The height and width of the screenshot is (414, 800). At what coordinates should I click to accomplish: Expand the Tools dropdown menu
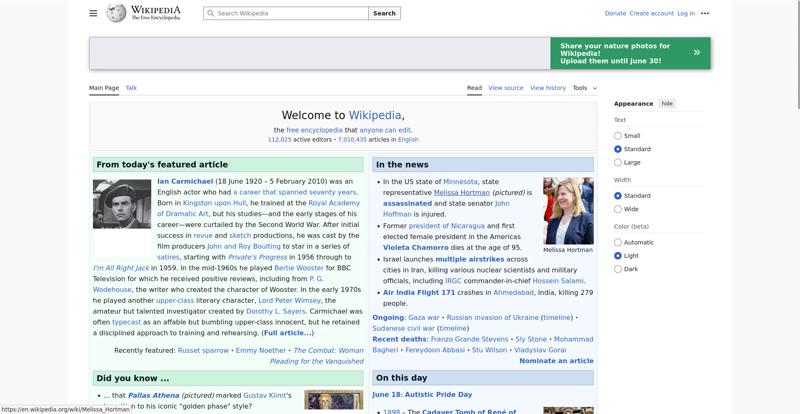(584, 88)
